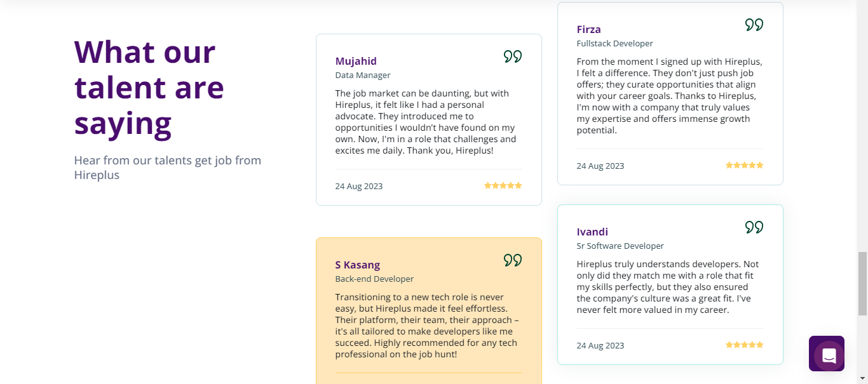Select the fifth star on Firza's rating
868x384 pixels.
pos(760,165)
